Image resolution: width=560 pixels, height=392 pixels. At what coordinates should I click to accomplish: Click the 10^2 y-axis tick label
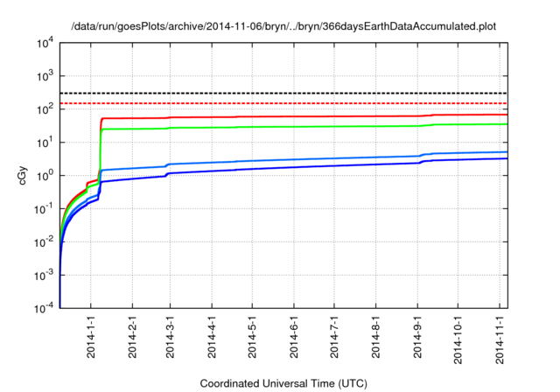tap(45, 108)
